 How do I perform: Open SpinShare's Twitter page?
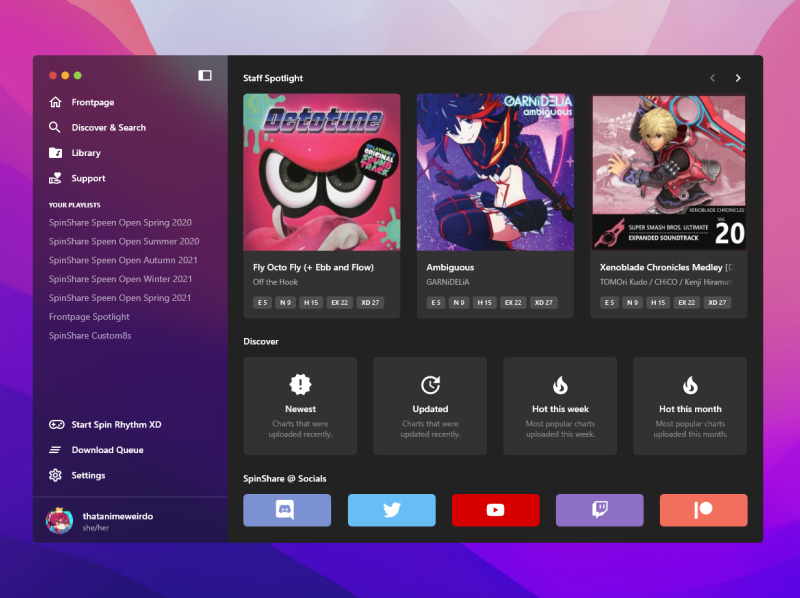click(x=391, y=509)
